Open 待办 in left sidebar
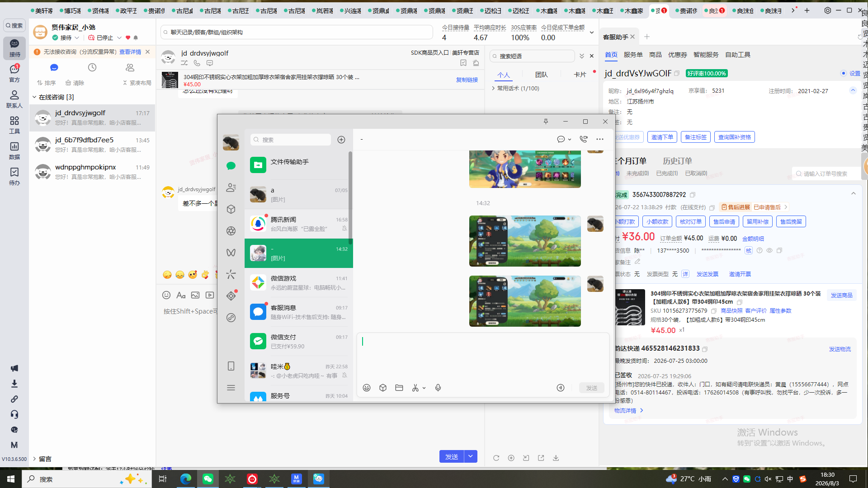Viewport: 868px width, 488px height. click(14, 176)
